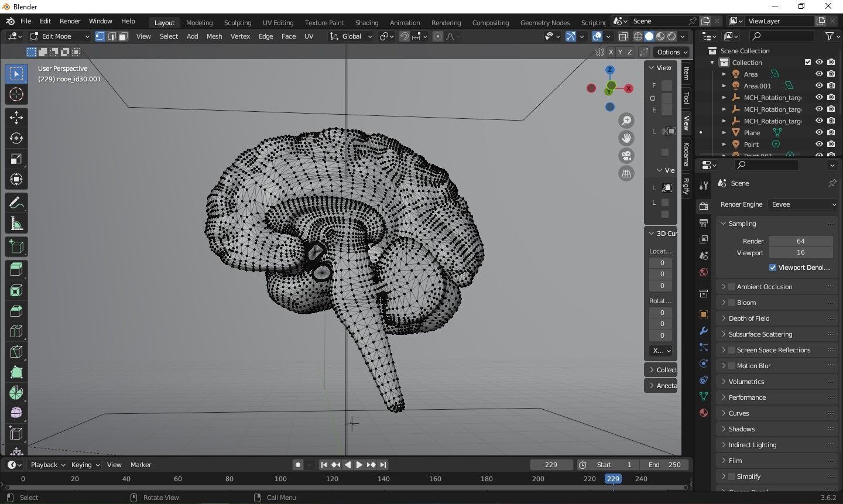Click the pan view hand icon
The height and width of the screenshot is (504, 843).
(626, 138)
